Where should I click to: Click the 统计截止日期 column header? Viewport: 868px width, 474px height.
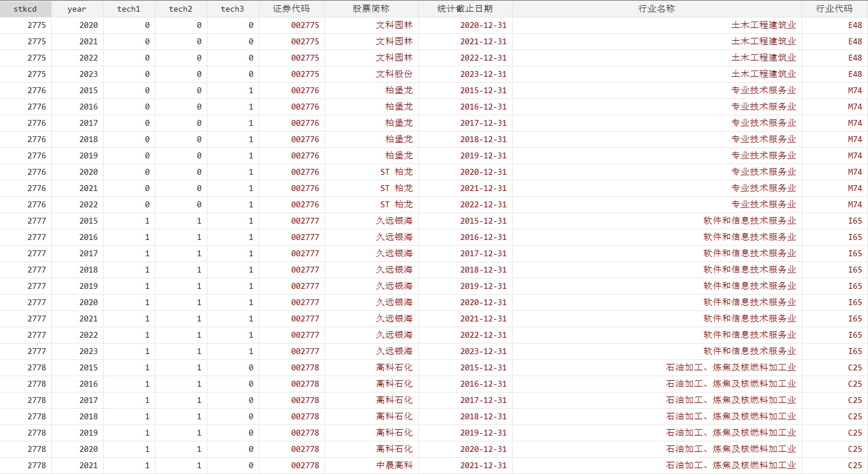coord(465,9)
